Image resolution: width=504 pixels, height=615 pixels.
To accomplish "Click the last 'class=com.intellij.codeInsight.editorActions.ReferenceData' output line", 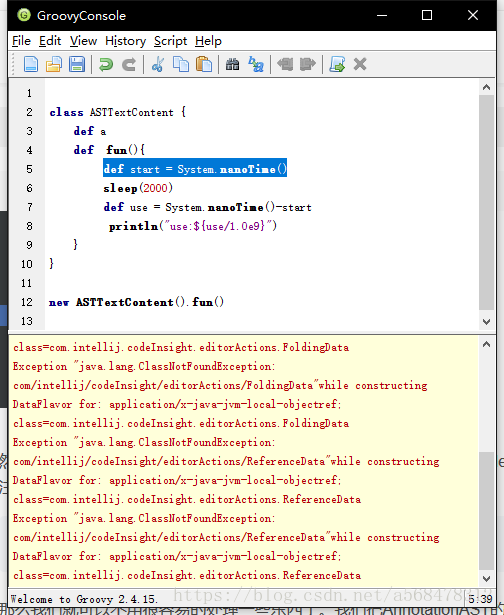I will click(187, 575).
